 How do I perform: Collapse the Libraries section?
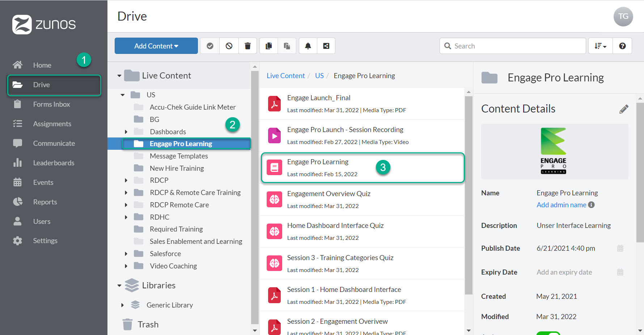(119, 286)
